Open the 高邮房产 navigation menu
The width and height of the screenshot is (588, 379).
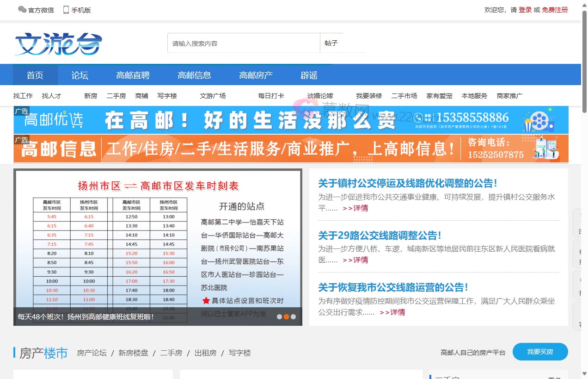(256, 75)
